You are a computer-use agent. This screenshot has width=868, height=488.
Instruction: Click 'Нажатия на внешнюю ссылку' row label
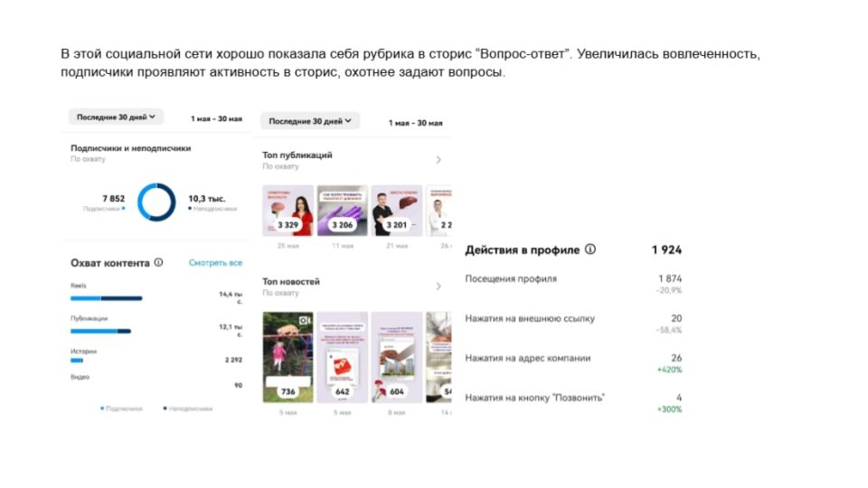[530, 319]
